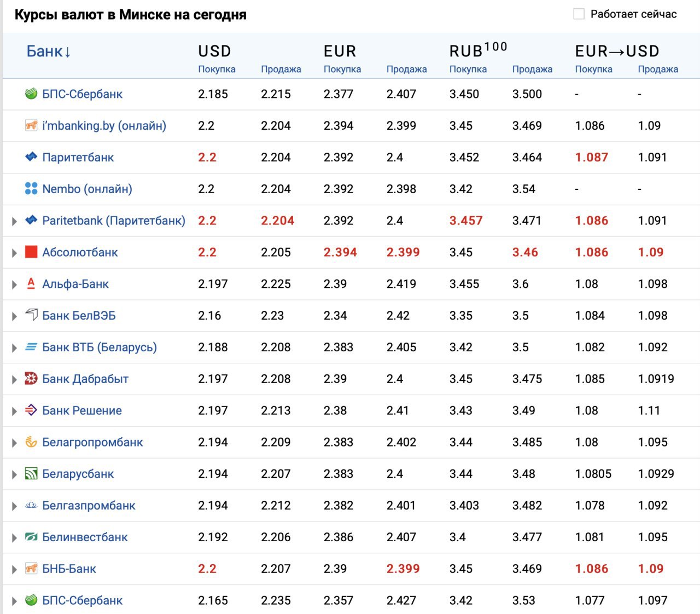Click red 3.457 in Paritetbank row
The width and height of the screenshot is (700, 614).
coord(466,221)
